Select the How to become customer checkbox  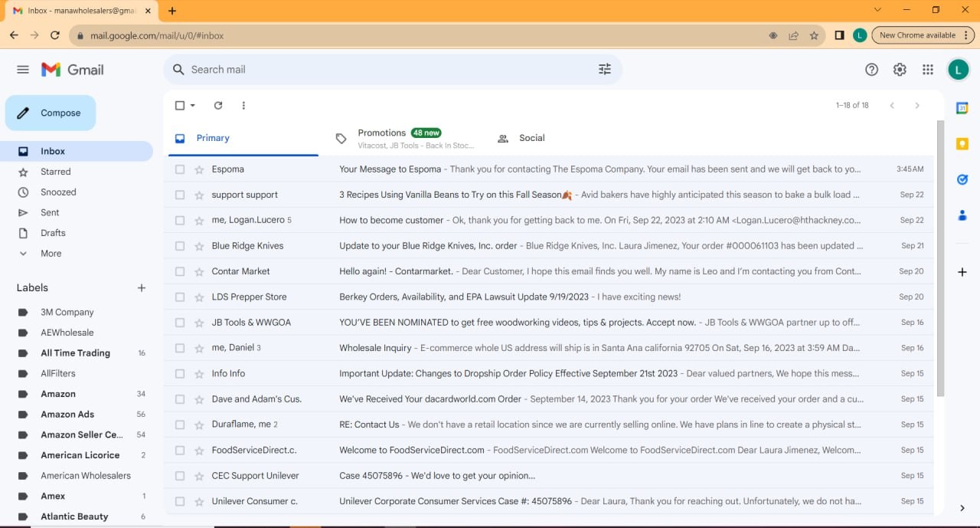(180, 221)
